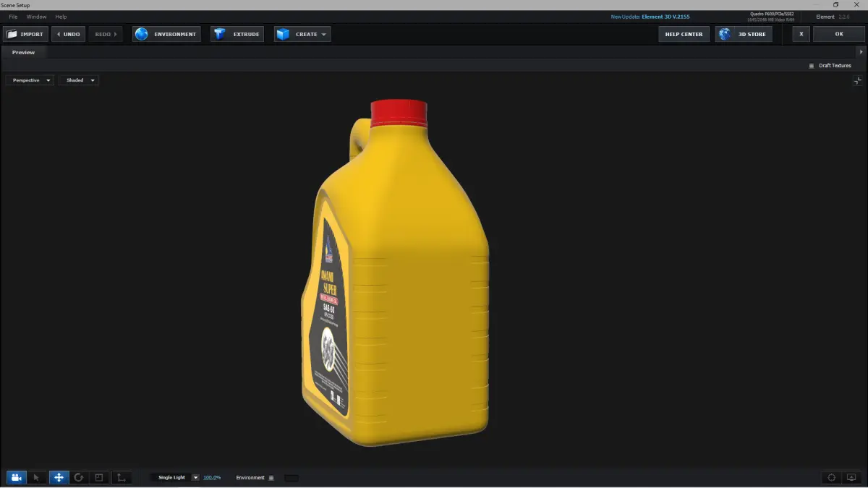
Task: Open the Window menu
Action: tap(36, 17)
